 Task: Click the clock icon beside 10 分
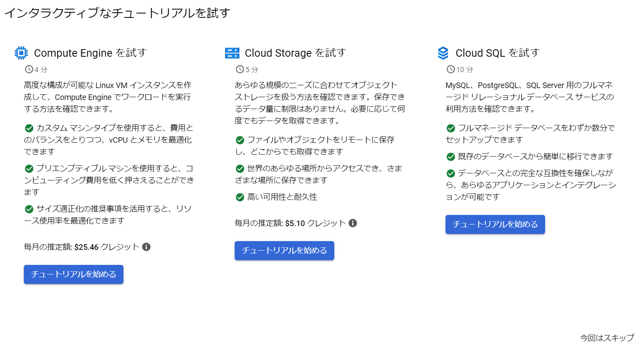(451, 69)
